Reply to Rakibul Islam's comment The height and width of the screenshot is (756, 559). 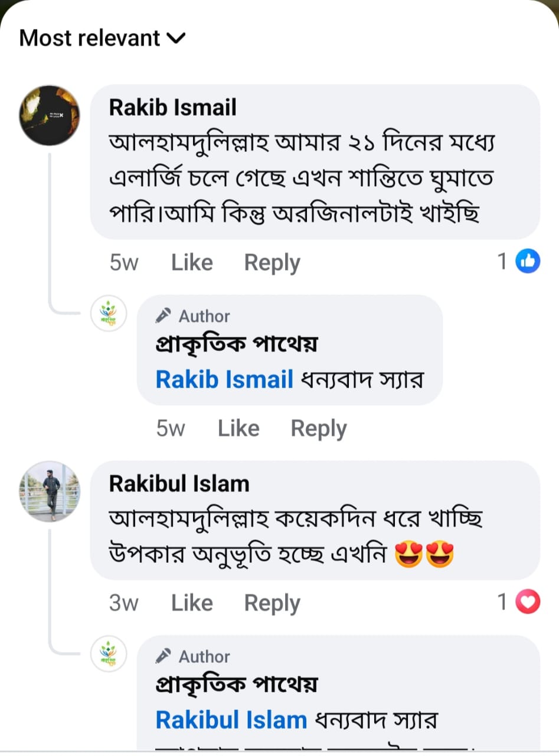tap(272, 603)
